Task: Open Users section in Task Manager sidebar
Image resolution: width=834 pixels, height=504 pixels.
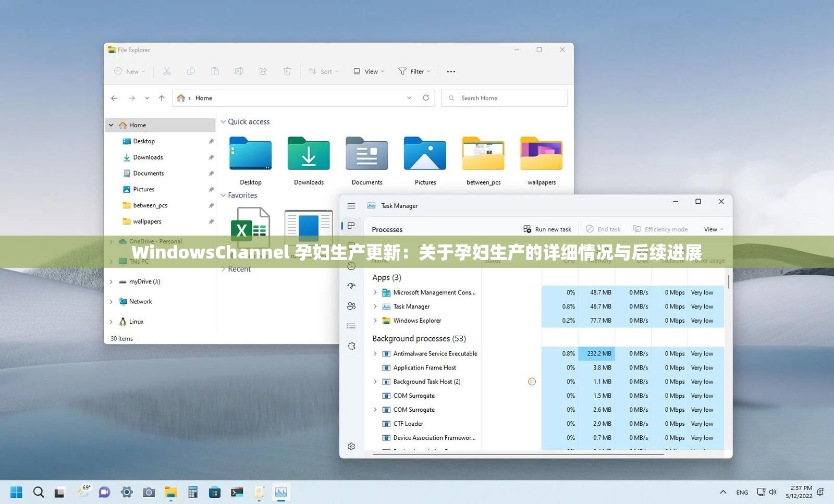Action: point(351,306)
